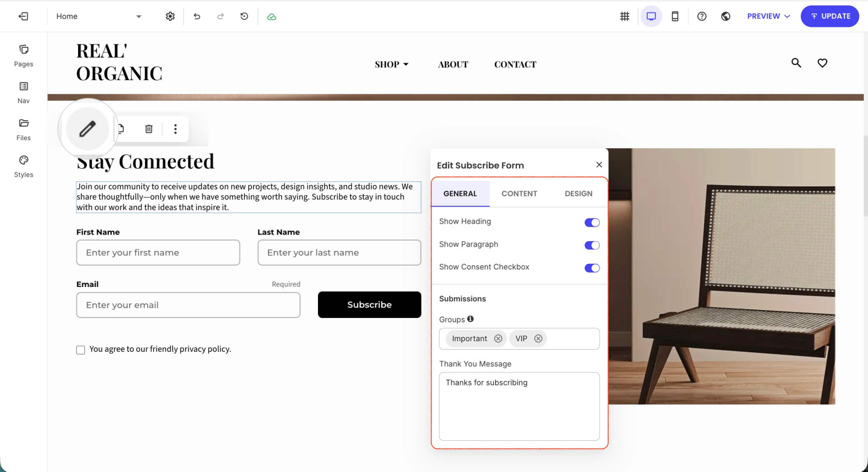Open the help question mark icon
The width and height of the screenshot is (868, 472).
[x=701, y=16]
